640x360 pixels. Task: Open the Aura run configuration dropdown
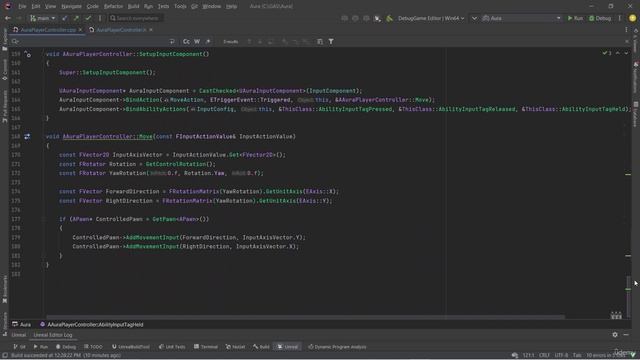(x=522, y=18)
